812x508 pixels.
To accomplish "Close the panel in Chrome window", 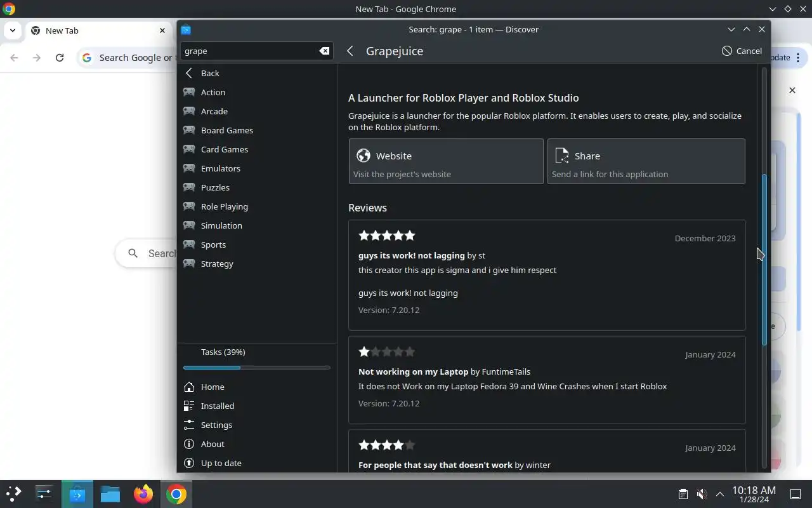I will coord(792,90).
